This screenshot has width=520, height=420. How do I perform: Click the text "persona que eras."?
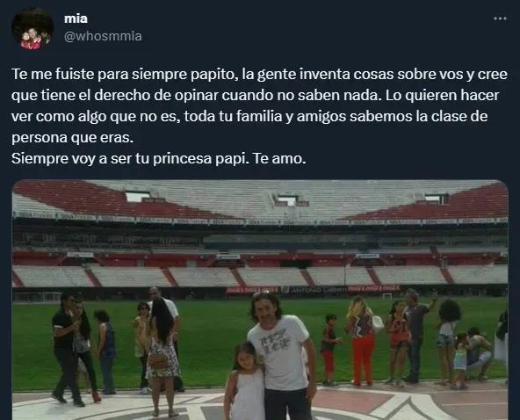(72, 138)
